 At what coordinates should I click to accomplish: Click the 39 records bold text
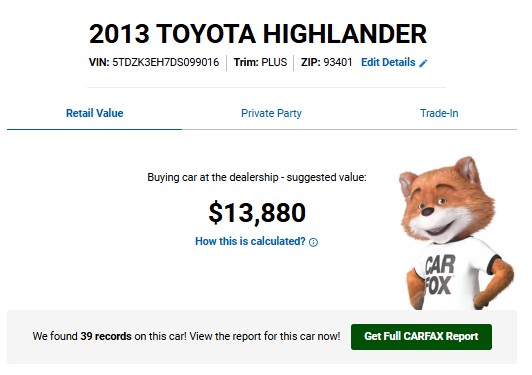pos(106,336)
